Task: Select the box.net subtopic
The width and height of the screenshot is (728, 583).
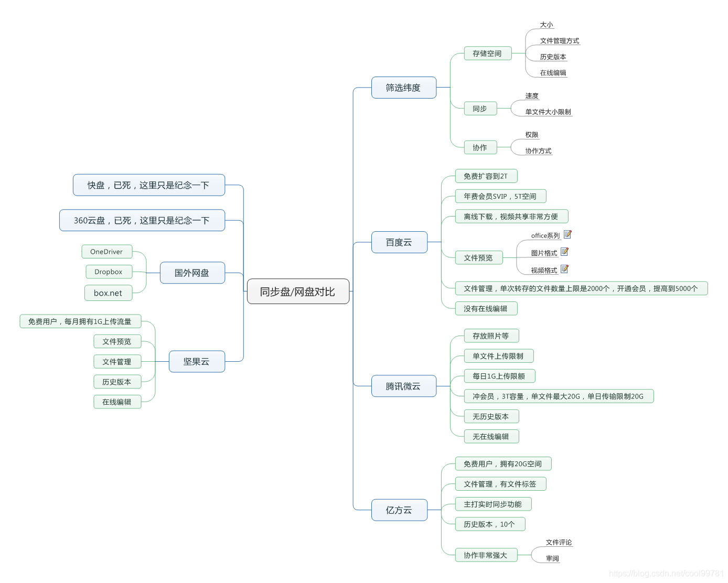Action: pos(109,293)
